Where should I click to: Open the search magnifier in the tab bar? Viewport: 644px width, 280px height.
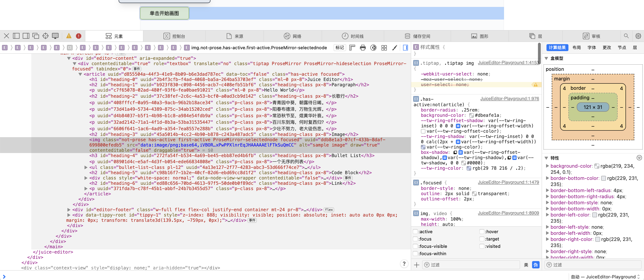pos(626,36)
